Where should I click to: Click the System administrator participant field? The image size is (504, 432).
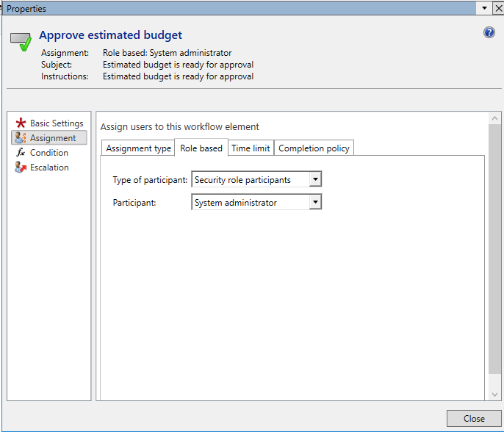(250, 203)
